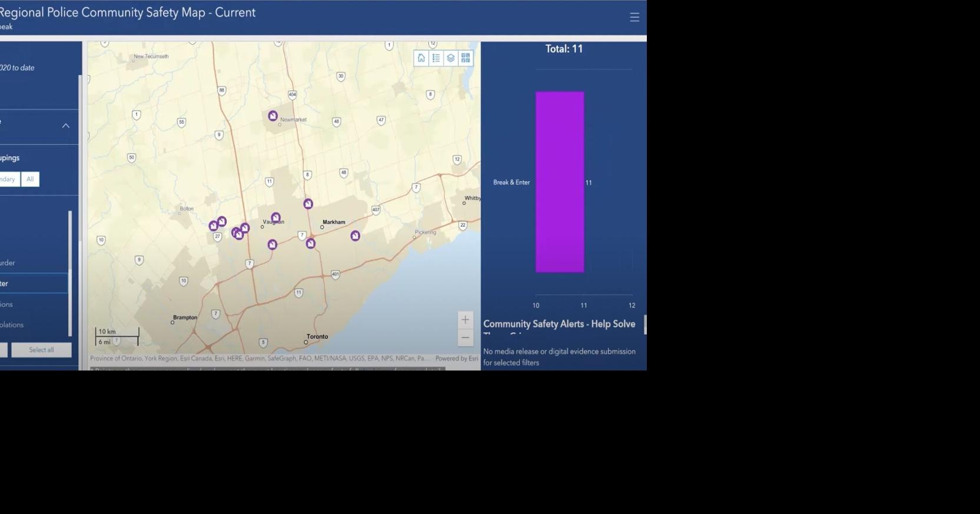Select the crime type row ending in 'olations'
This screenshot has height=514, width=980.
click(34, 325)
